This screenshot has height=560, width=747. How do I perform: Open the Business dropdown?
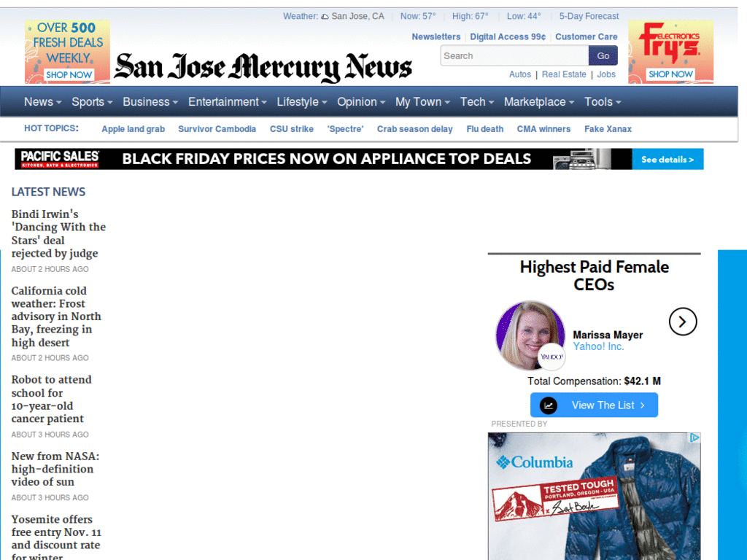(x=150, y=102)
